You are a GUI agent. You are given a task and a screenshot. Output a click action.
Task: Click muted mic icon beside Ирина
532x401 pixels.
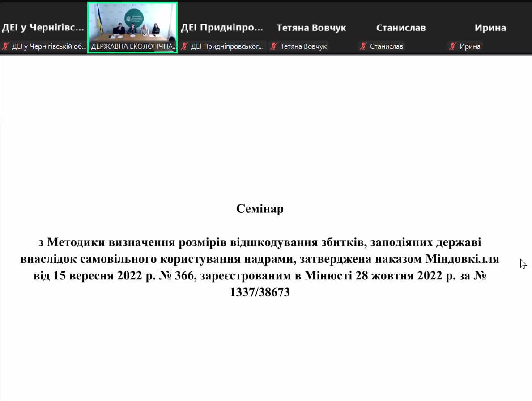tap(453, 46)
